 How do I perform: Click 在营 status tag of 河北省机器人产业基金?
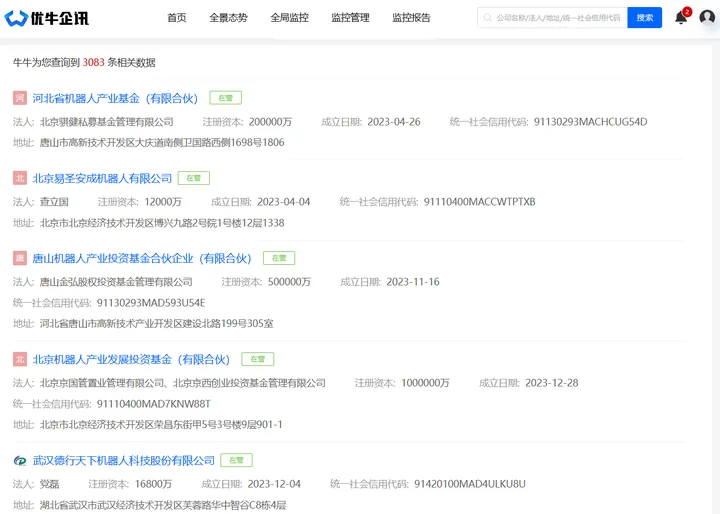coord(225,98)
